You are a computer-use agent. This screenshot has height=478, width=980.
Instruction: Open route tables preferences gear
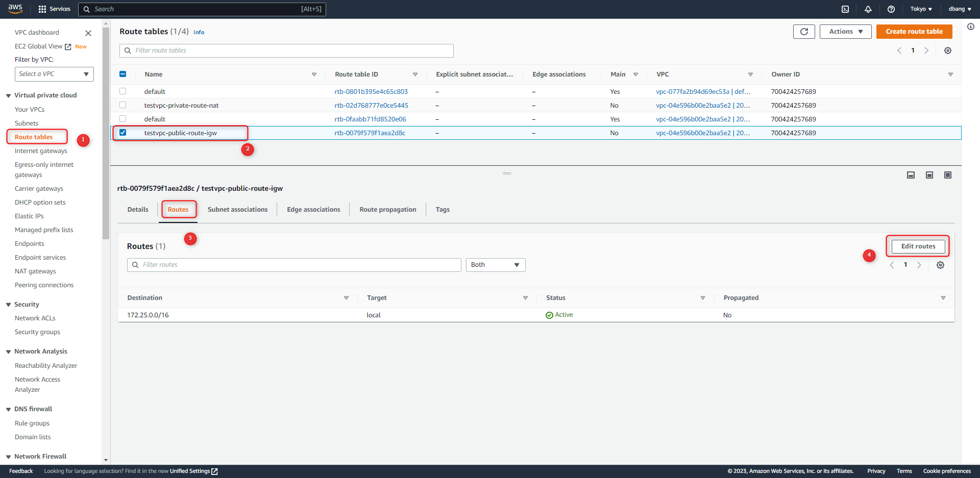pos(948,51)
